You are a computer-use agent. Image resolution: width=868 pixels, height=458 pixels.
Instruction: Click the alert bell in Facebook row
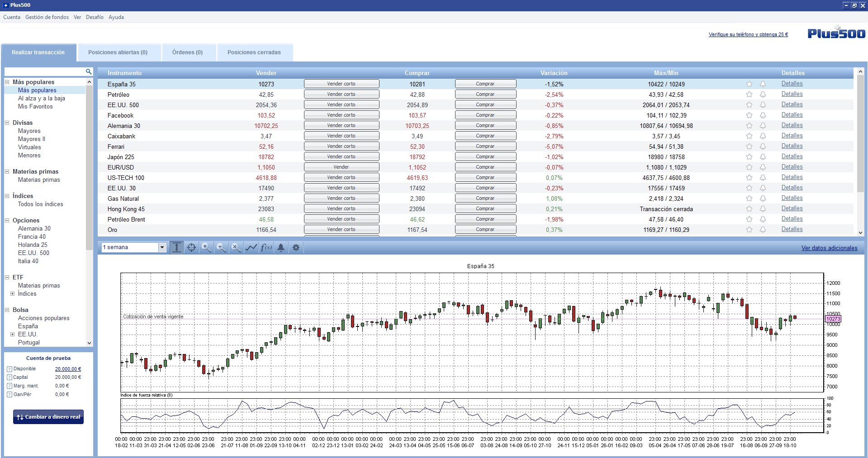click(x=763, y=115)
